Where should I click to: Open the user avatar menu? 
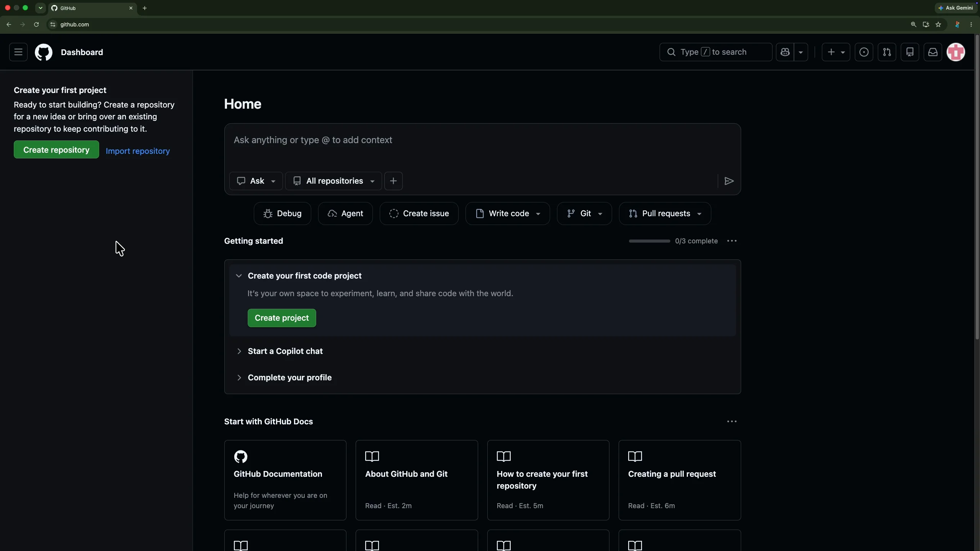(956, 52)
